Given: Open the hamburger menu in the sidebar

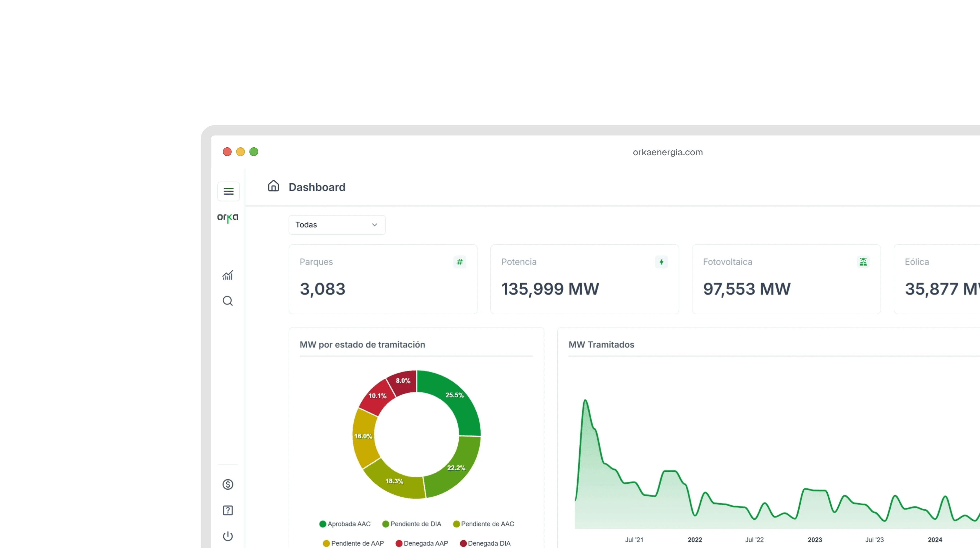Looking at the screenshot, I should click(228, 191).
